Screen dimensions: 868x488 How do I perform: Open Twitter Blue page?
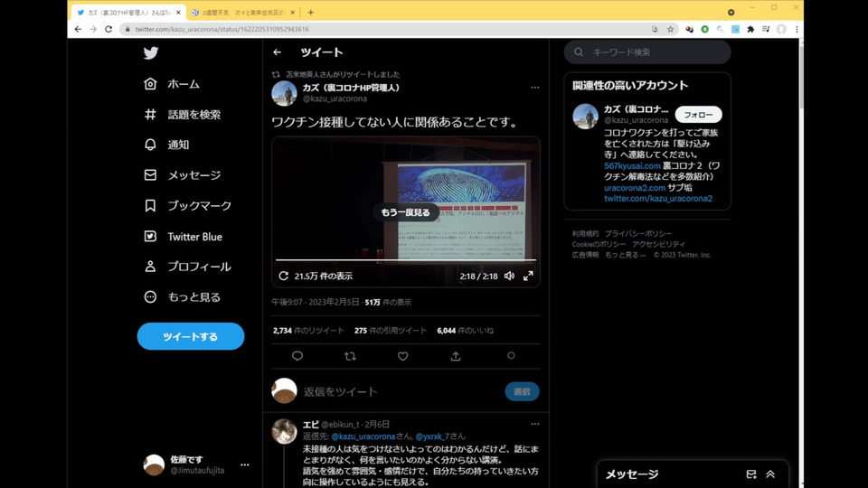pyautogui.click(x=183, y=236)
